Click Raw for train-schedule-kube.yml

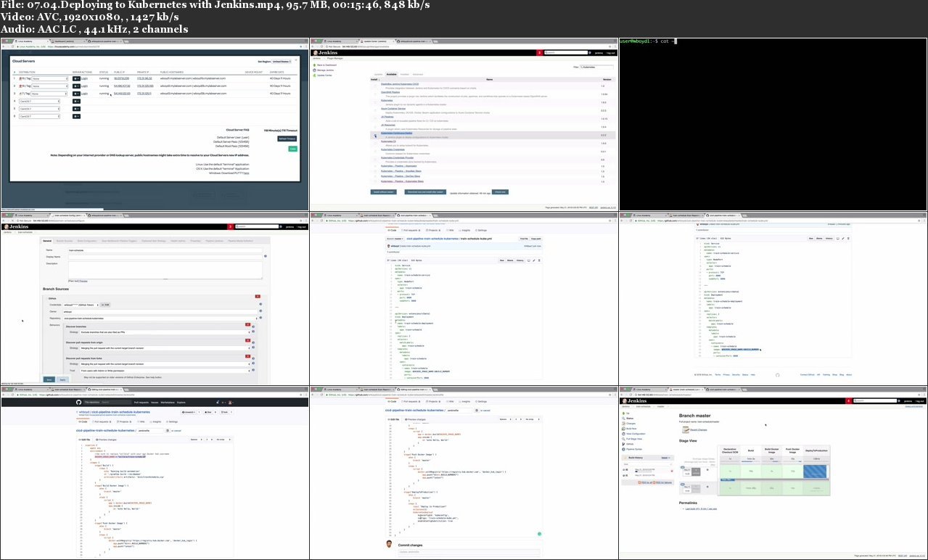click(502, 260)
